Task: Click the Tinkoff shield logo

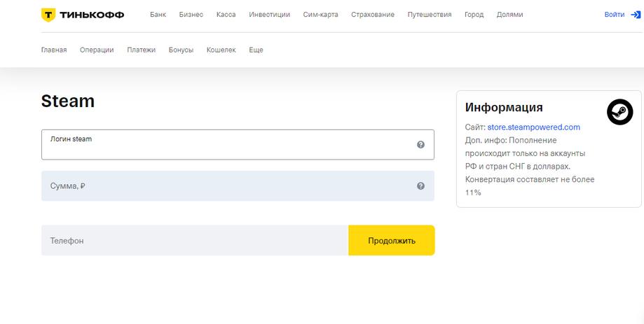Action: [x=48, y=15]
